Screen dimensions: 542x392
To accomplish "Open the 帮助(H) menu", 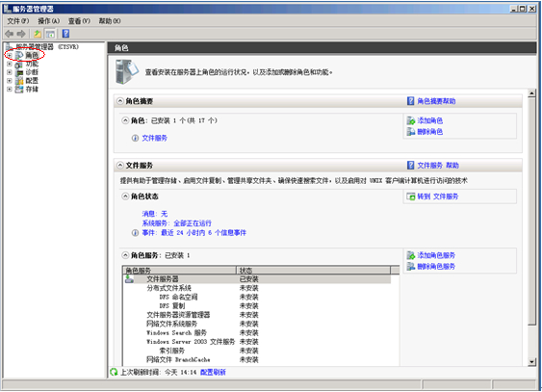I will [x=110, y=21].
